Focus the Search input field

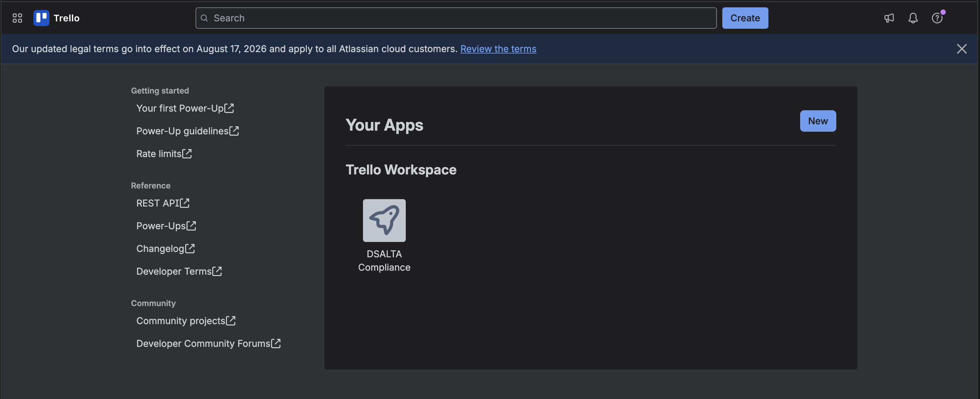pos(456,18)
